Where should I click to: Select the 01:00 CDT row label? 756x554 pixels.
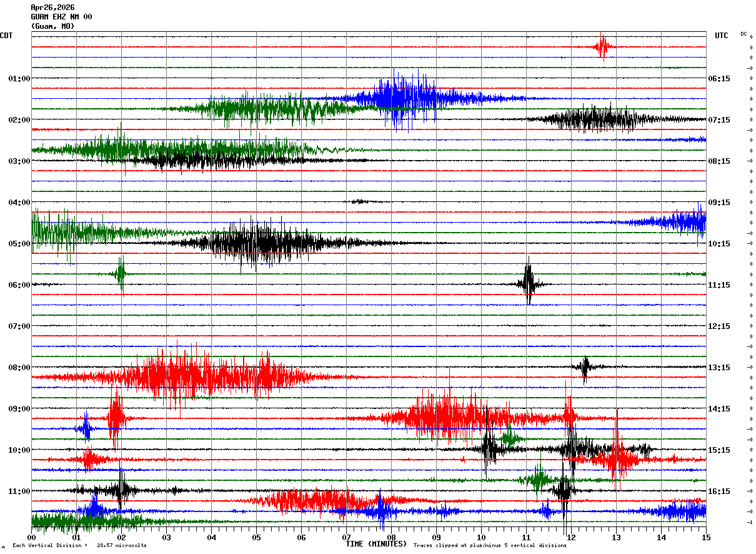point(19,79)
